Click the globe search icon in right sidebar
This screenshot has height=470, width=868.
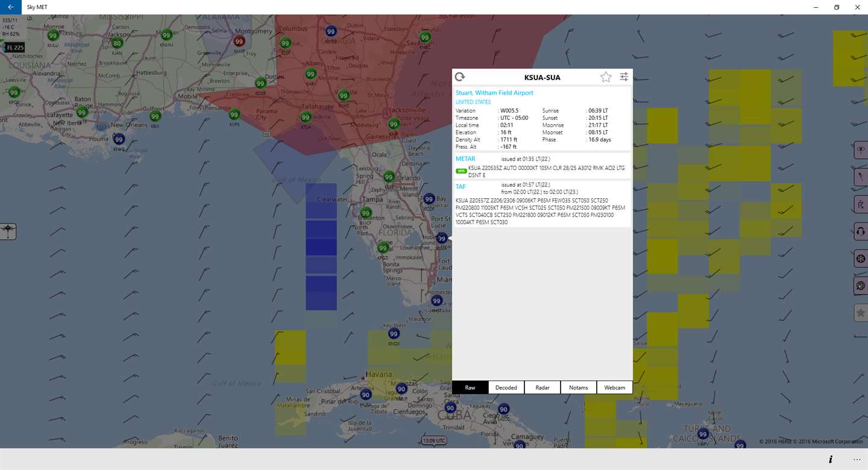[x=861, y=286]
